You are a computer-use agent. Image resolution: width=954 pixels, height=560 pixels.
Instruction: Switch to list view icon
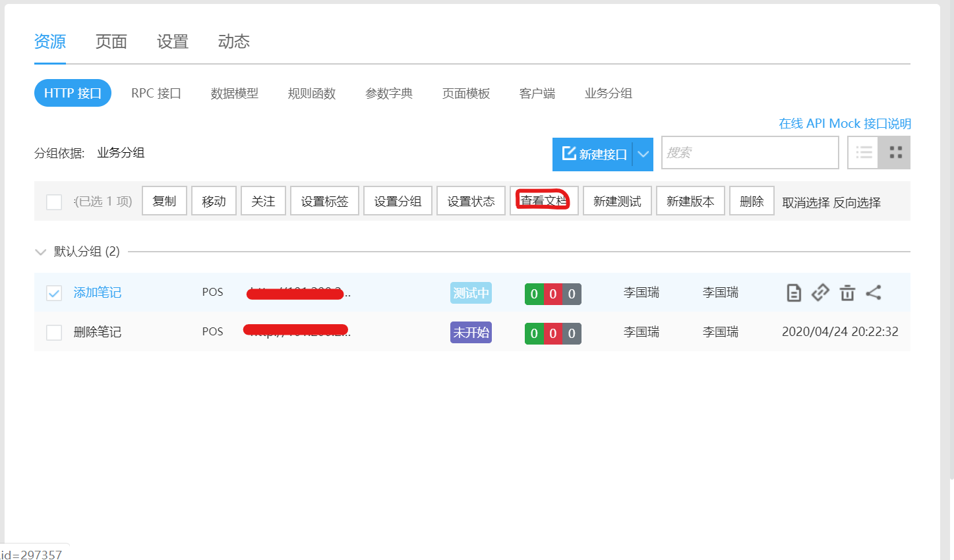click(863, 153)
